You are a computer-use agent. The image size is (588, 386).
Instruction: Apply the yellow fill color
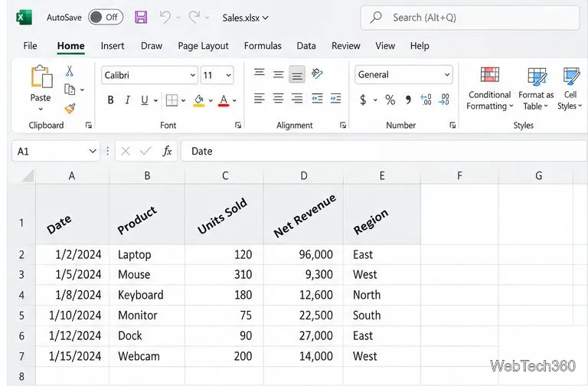click(x=199, y=100)
